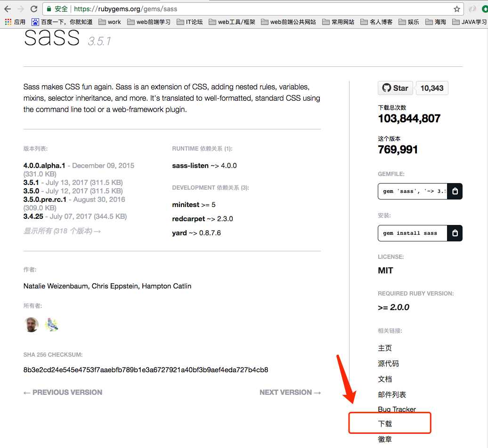This screenshot has width=488, height=448.
Task: Open the 文档 documentation link
Action: 385,379
